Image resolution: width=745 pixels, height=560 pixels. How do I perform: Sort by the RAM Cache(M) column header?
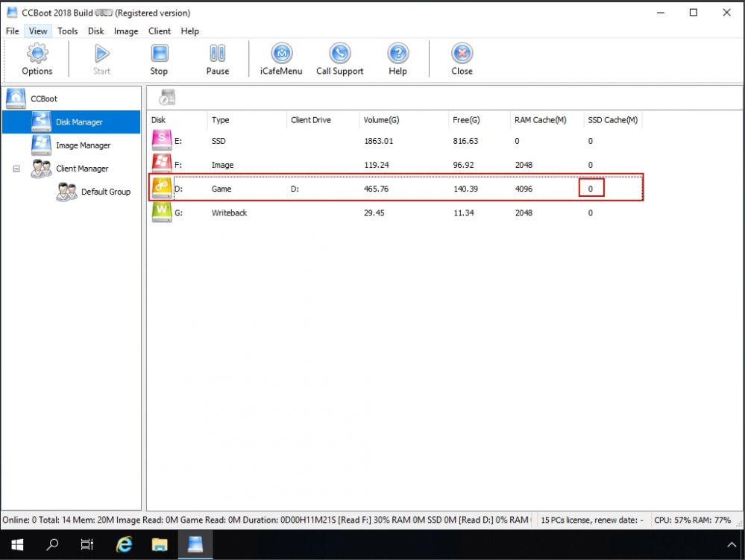point(547,120)
